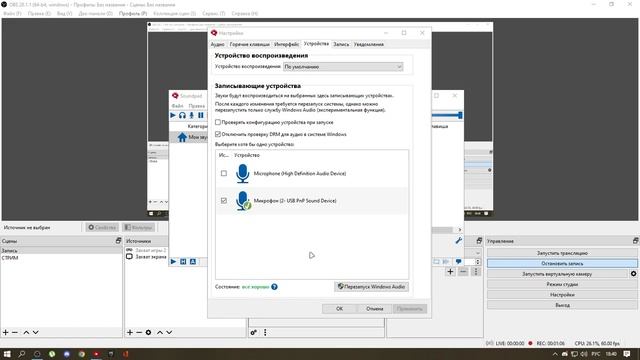Open the OBS Вид menu
This screenshot has width=640, height=360.
click(64, 13)
